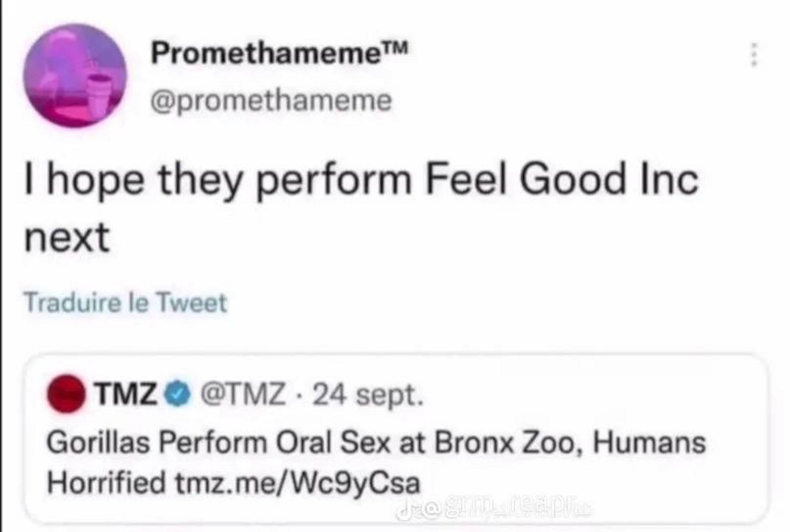
Task: Click the @promethameme handle
Action: (x=271, y=101)
